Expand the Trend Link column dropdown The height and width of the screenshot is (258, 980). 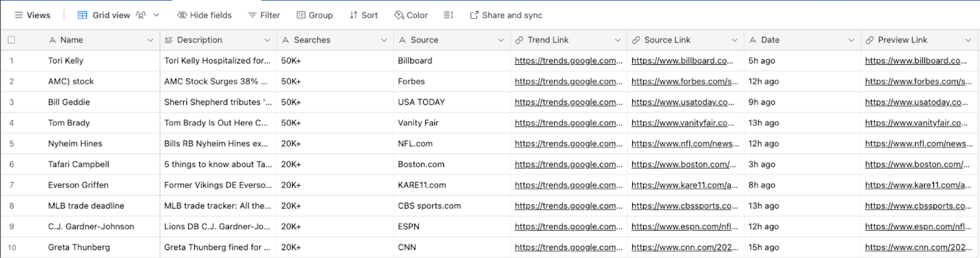pos(617,40)
